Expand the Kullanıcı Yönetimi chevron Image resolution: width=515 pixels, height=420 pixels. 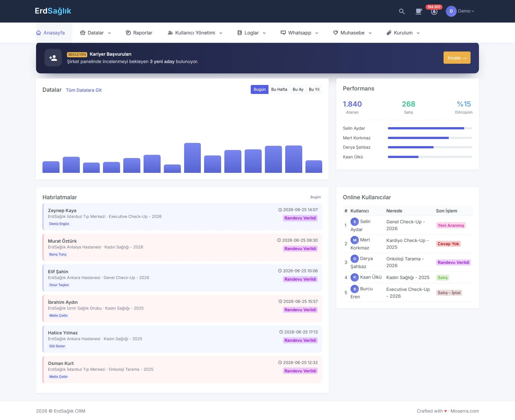tap(221, 33)
